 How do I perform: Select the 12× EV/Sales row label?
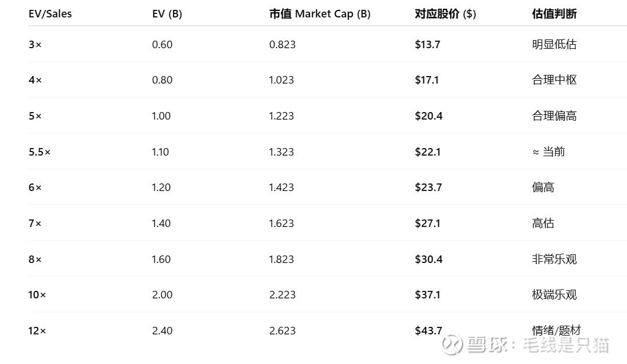(x=37, y=330)
